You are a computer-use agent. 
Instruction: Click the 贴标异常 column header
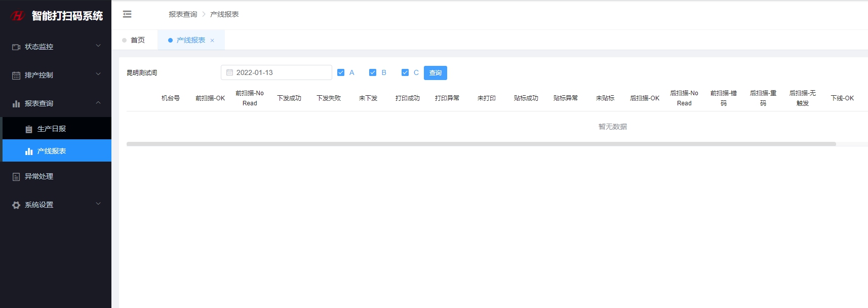click(566, 98)
